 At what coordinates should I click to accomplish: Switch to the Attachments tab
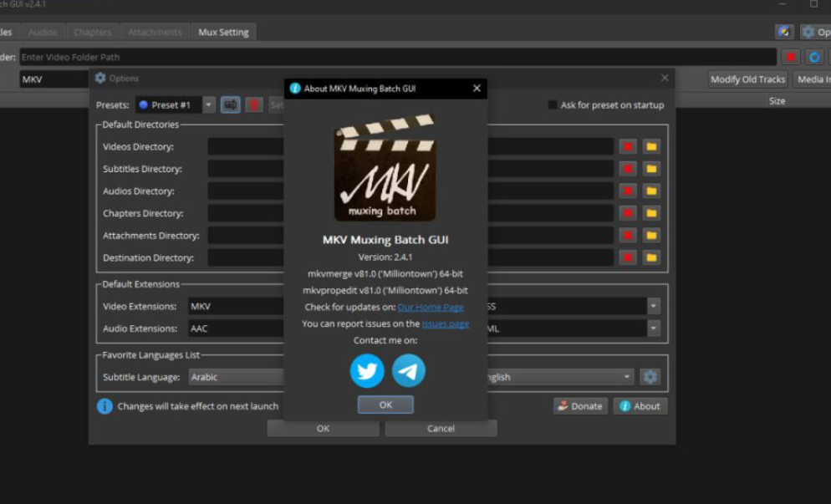tap(155, 32)
